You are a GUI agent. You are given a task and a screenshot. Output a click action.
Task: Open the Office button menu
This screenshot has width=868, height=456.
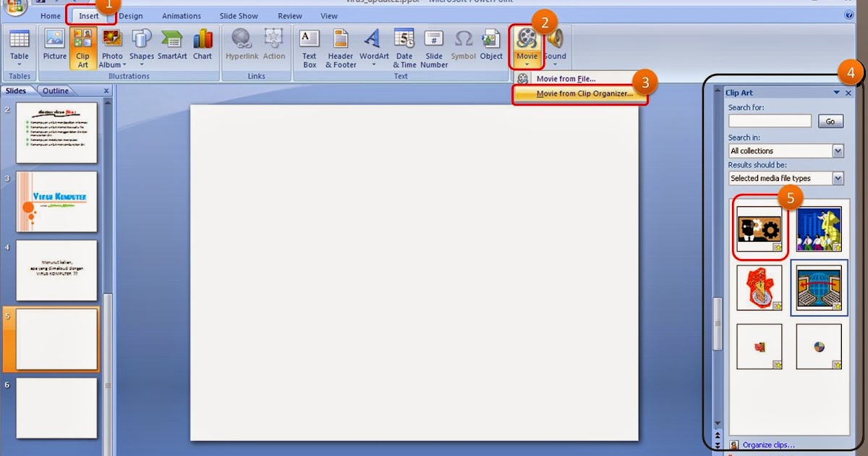[x=14, y=6]
